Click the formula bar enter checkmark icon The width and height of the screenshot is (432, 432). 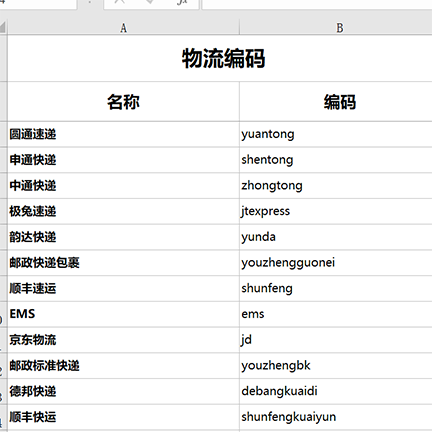(150, 2)
